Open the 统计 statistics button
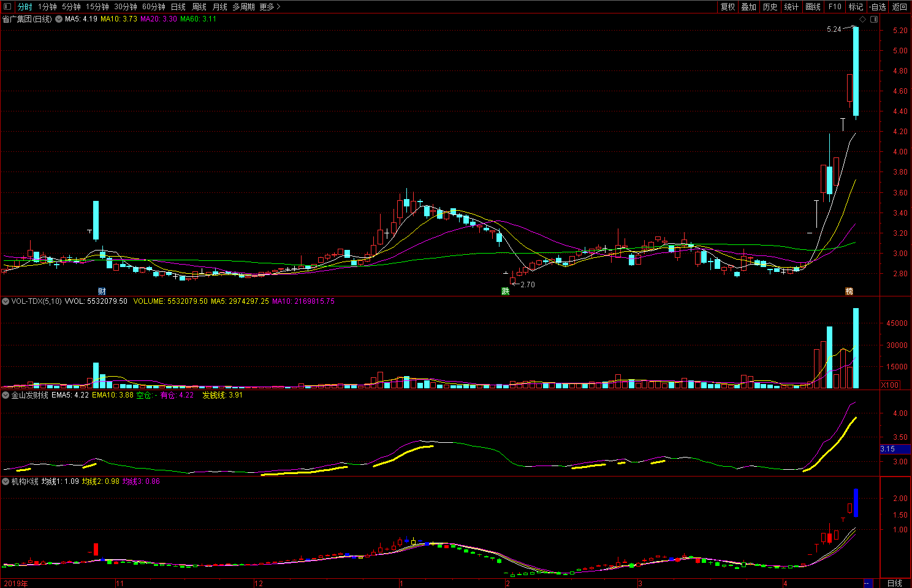 791,7
